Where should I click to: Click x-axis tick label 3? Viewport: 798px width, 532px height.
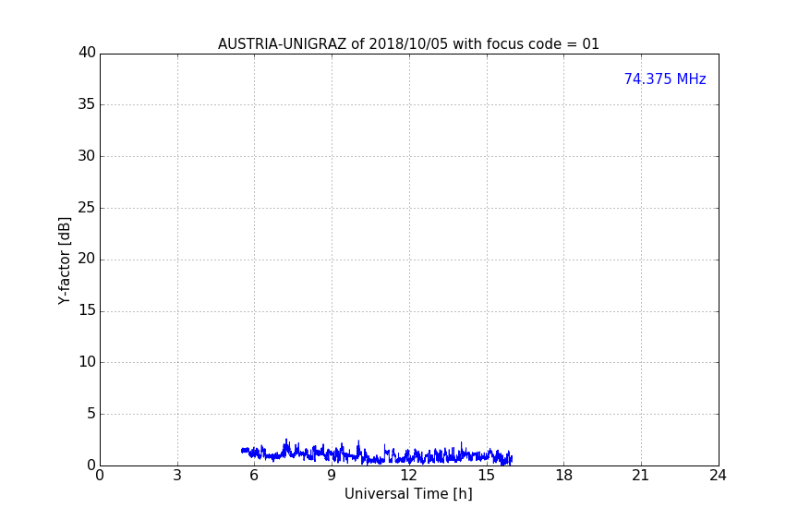pyautogui.click(x=177, y=476)
